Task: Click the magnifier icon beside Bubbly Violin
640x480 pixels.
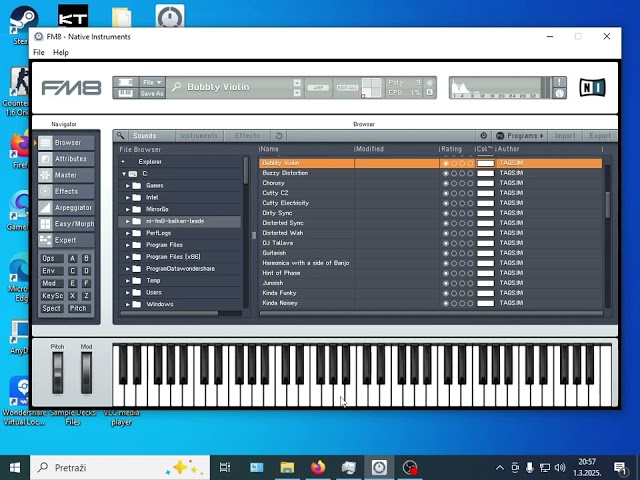Action: 177,87
